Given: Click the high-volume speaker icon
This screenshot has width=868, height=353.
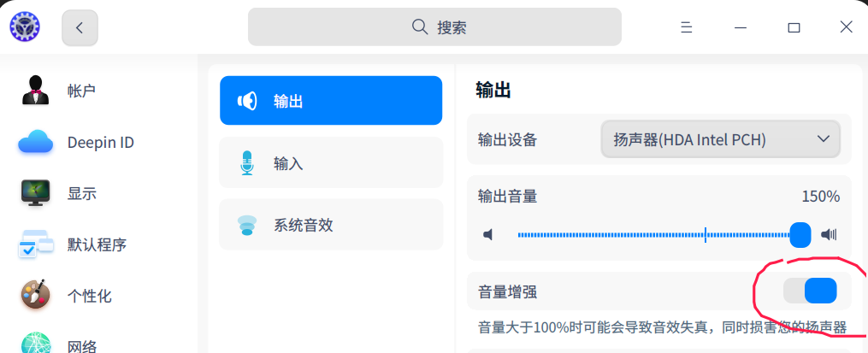Looking at the screenshot, I should [x=829, y=235].
